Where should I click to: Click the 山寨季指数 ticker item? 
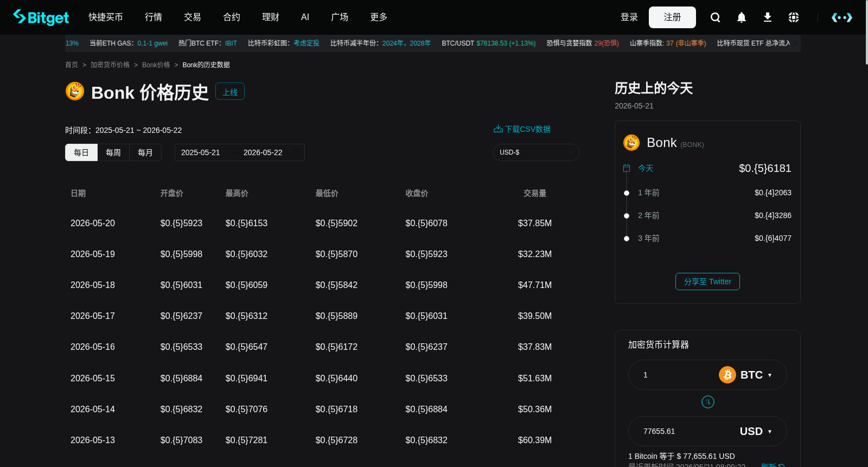tap(668, 43)
